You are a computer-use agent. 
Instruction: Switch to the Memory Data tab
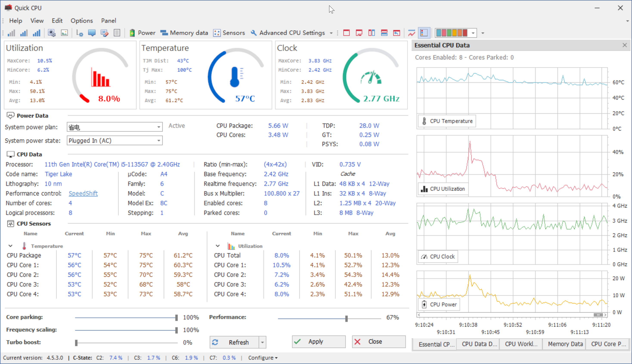point(565,344)
